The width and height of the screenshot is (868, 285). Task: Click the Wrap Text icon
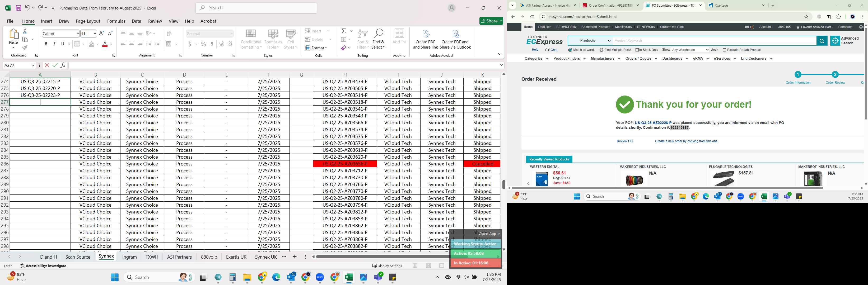(169, 33)
